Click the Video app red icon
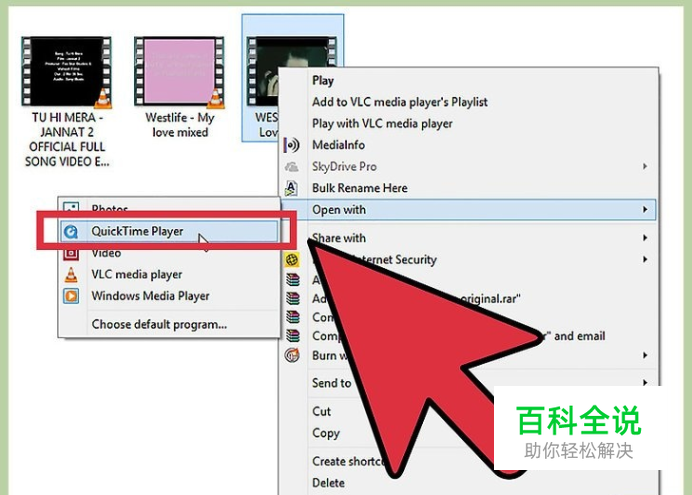The width and height of the screenshot is (692, 495). (x=71, y=254)
